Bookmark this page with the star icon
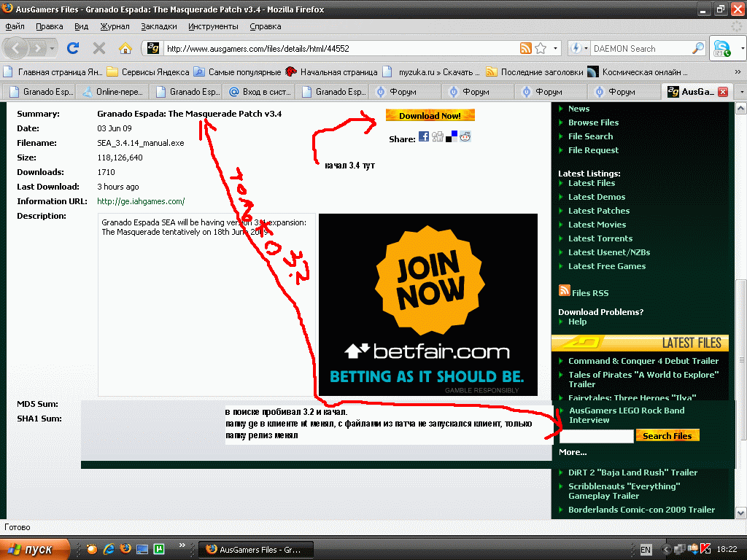Image resolution: width=747 pixels, height=560 pixels. pos(541,48)
